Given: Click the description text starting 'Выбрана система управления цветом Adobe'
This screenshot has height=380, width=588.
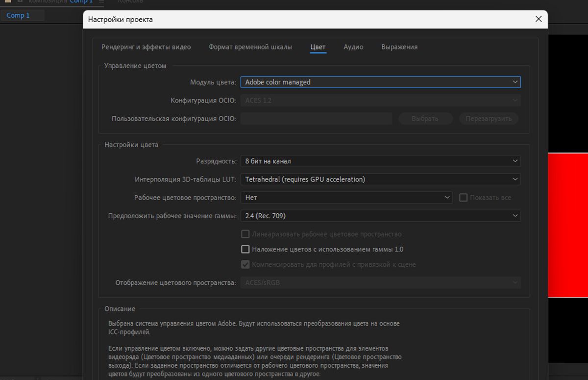Looking at the screenshot, I should [254, 328].
